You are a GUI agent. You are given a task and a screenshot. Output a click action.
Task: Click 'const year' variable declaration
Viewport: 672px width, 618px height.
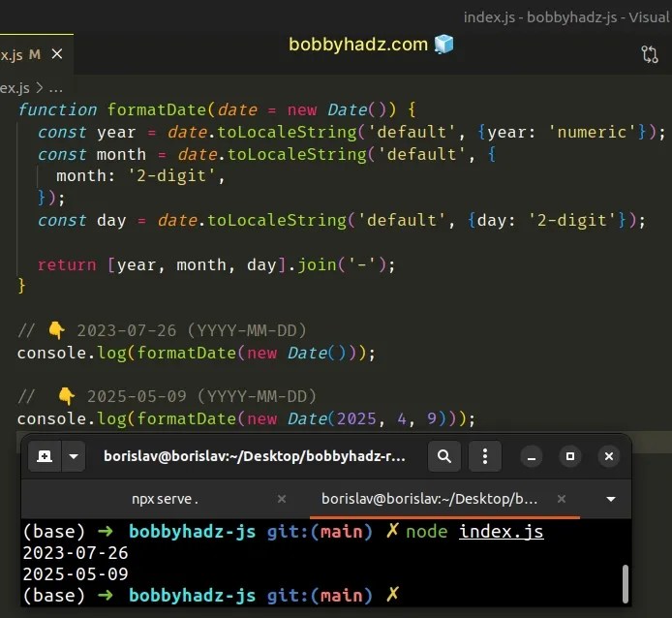87,132
